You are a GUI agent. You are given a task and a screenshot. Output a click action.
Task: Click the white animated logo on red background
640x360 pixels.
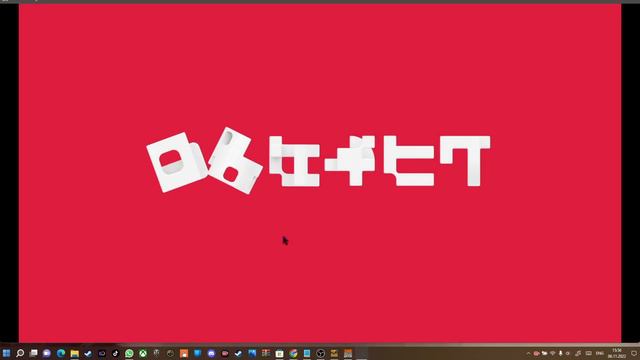318,162
